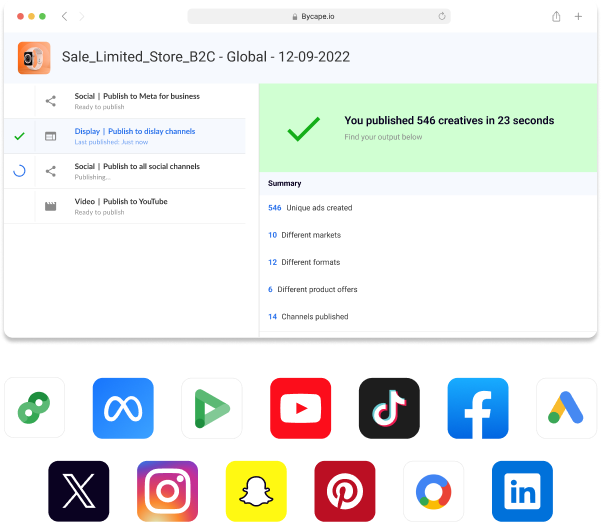Select Social Publish to Meta for business
This screenshot has width=601, height=522.
(125, 101)
